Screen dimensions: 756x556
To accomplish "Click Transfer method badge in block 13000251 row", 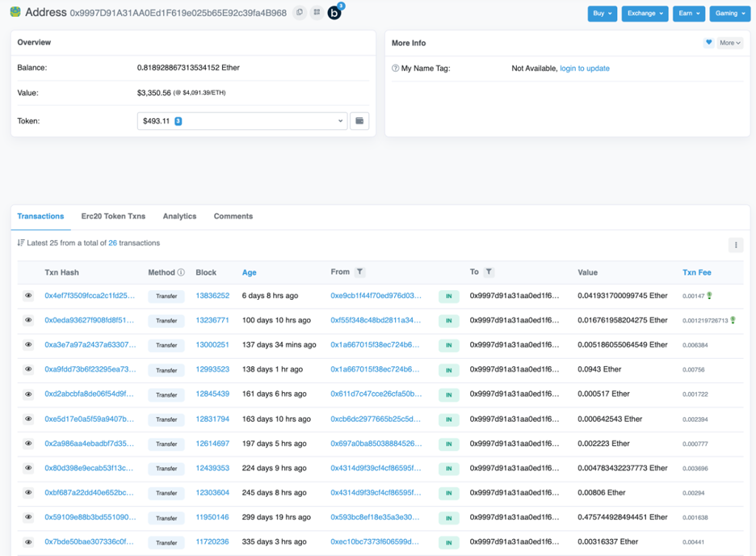I will pos(166,345).
